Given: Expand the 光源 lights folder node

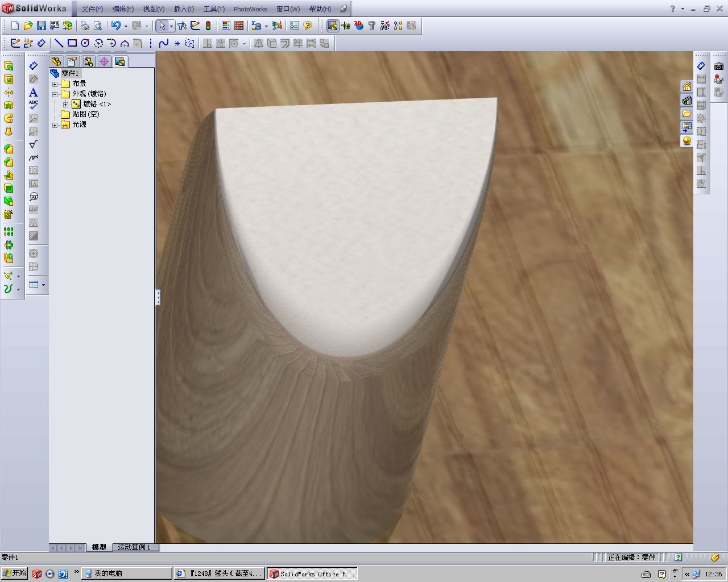Looking at the screenshot, I should tap(55, 125).
